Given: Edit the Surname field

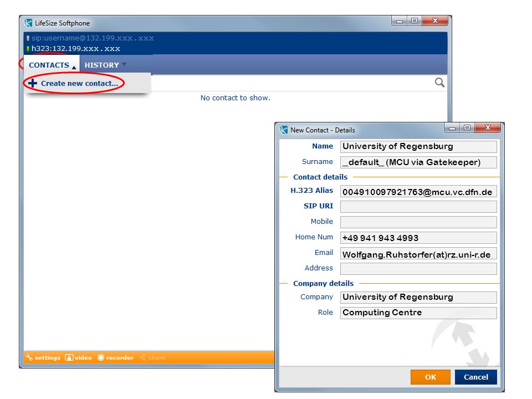Looking at the screenshot, I should pos(418,162).
